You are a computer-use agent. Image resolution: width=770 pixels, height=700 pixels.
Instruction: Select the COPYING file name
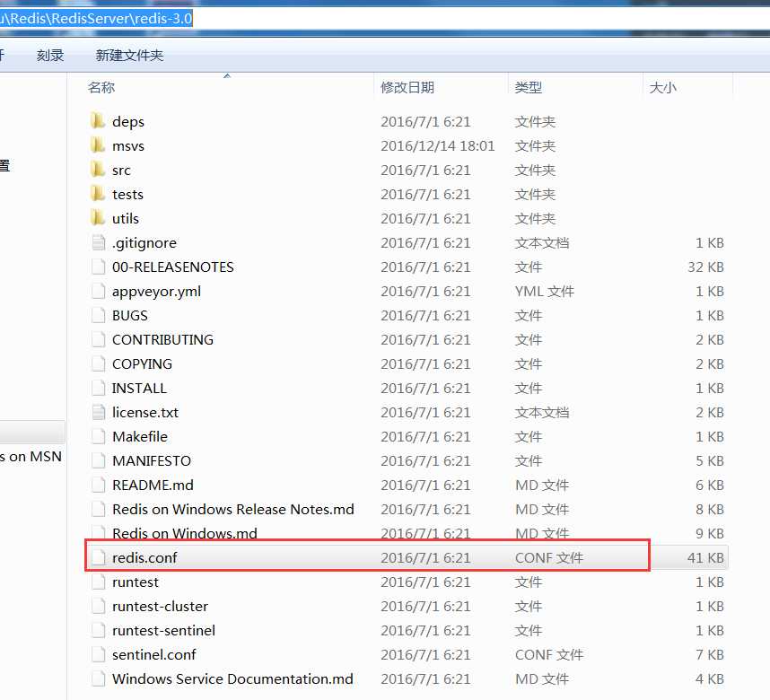coord(142,363)
